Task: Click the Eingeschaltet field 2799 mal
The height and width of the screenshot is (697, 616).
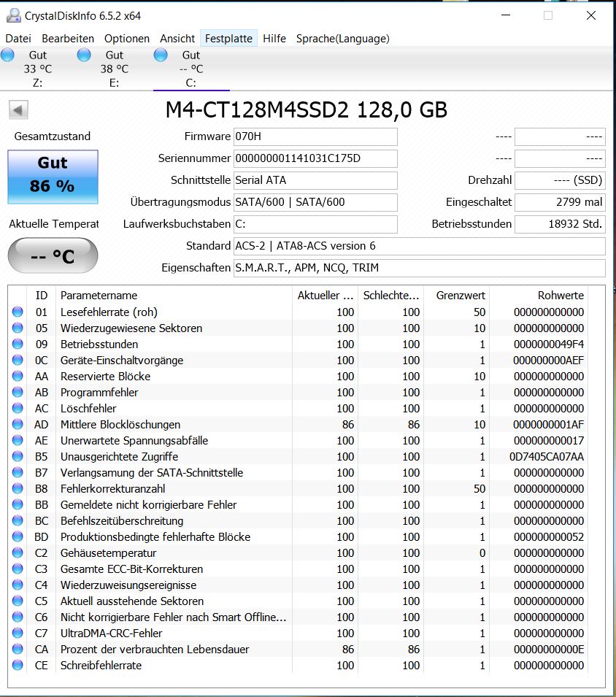Action: (560, 202)
